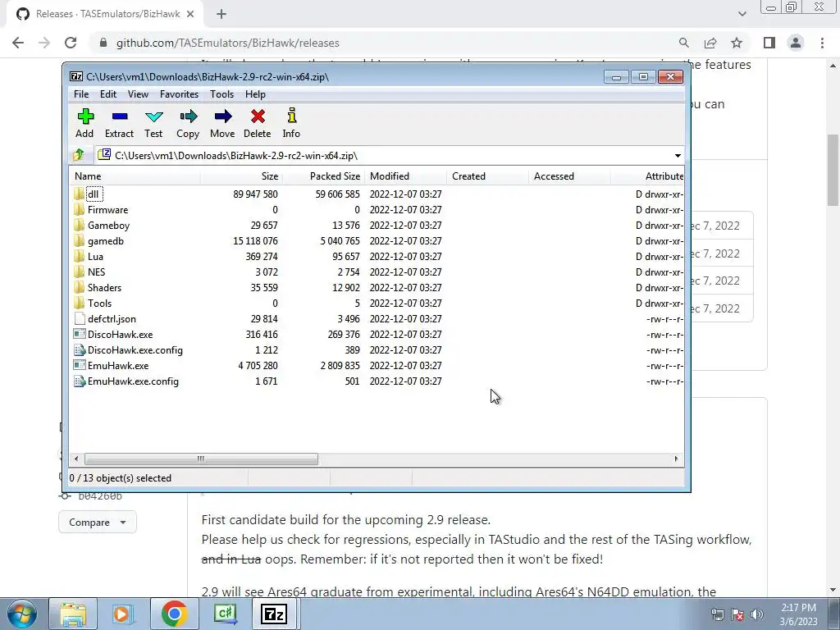The height and width of the screenshot is (630, 840).
Task: Go up one folder level icon
Action: (79, 155)
